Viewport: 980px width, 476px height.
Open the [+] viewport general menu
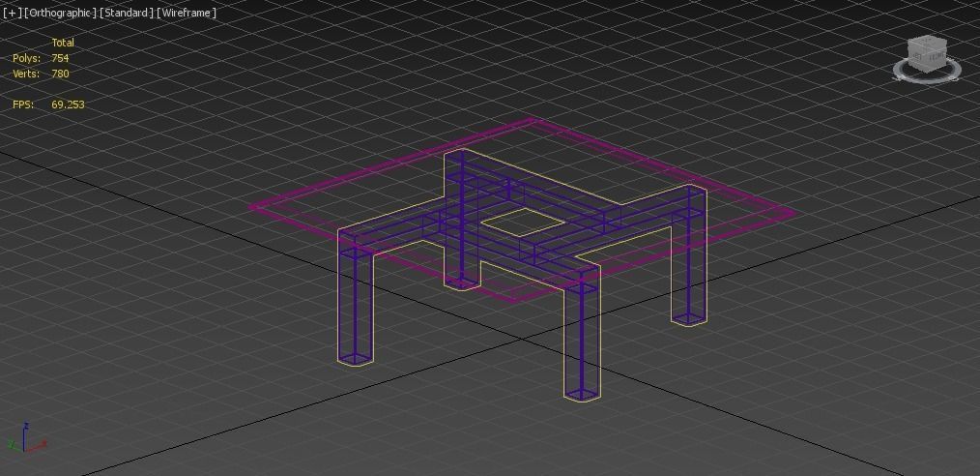point(12,13)
